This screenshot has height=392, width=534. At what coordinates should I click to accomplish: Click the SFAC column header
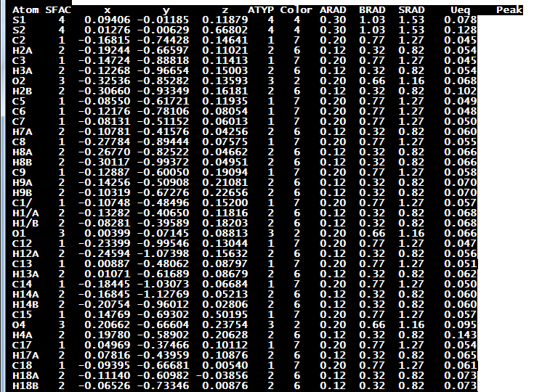(58, 10)
